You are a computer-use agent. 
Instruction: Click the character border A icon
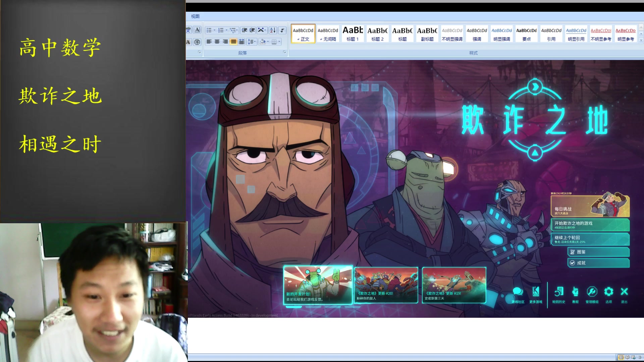click(198, 30)
